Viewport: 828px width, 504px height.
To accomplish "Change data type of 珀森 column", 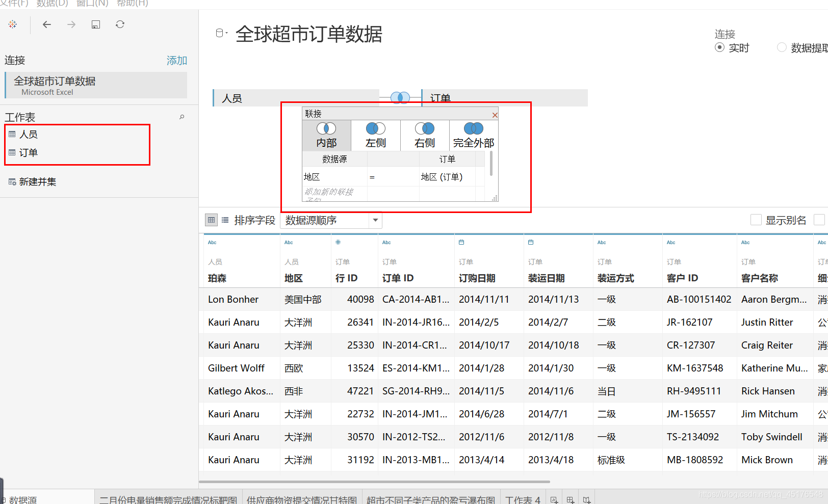I will [212, 243].
